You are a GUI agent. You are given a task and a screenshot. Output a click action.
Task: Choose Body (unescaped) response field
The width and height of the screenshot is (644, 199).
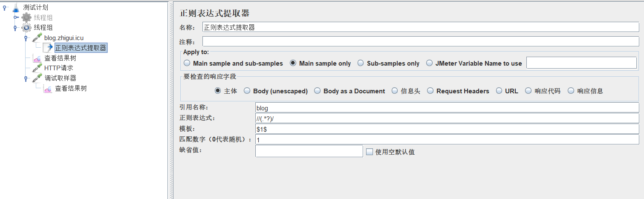click(247, 91)
